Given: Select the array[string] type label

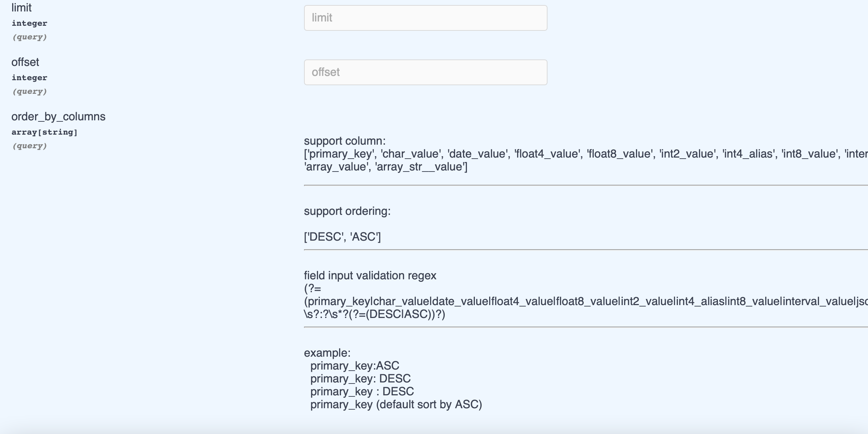Looking at the screenshot, I should tap(44, 131).
